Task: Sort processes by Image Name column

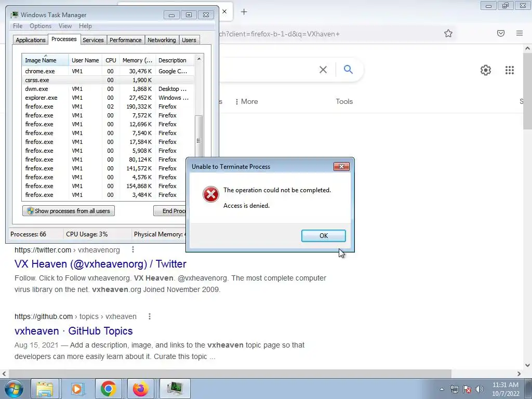Action: click(x=45, y=60)
